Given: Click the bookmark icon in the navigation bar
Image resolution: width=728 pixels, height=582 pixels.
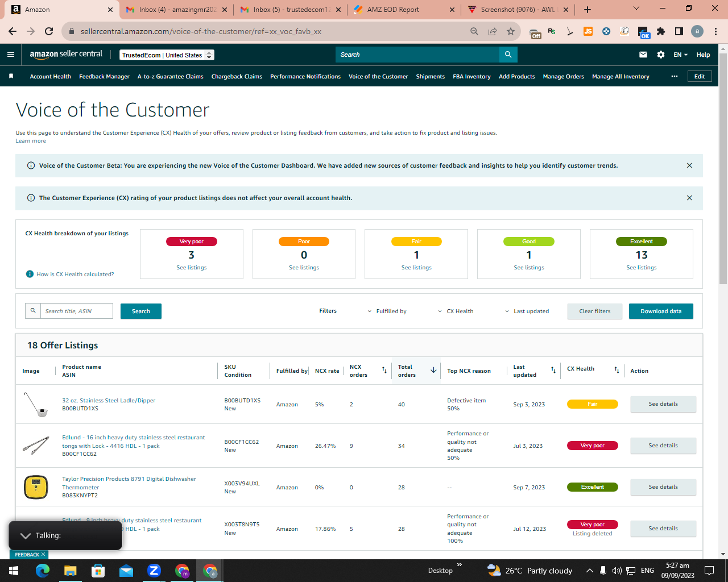Looking at the screenshot, I should click(11, 76).
